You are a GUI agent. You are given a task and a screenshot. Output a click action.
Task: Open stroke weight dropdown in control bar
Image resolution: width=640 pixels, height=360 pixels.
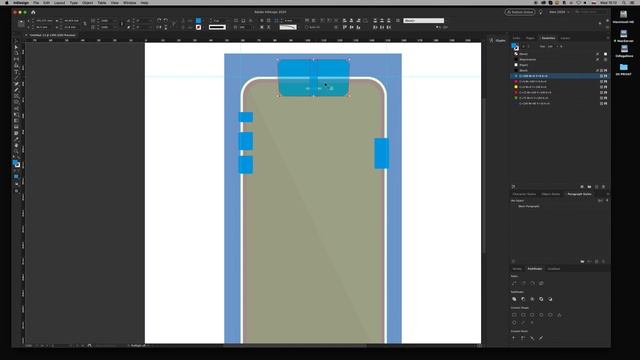229,20
